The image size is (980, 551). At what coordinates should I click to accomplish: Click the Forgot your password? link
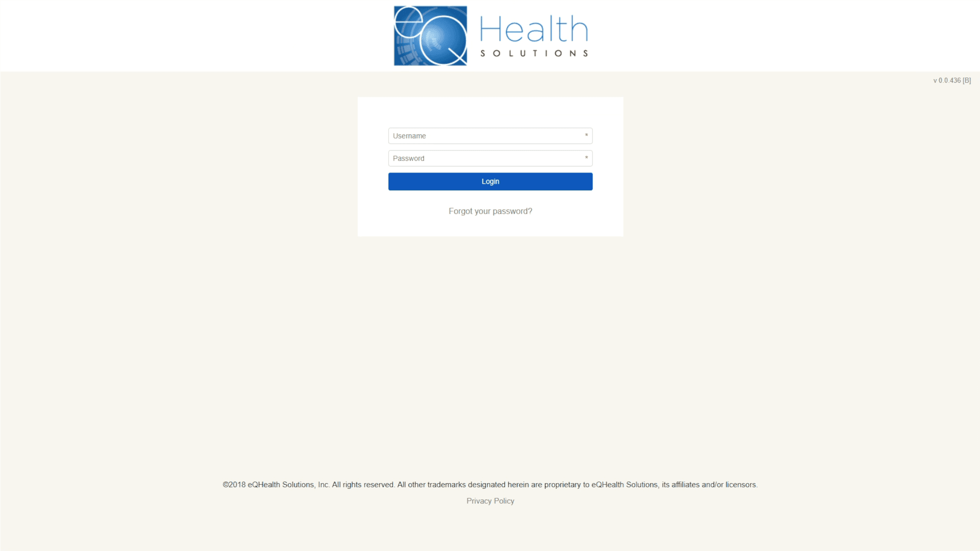coord(490,211)
